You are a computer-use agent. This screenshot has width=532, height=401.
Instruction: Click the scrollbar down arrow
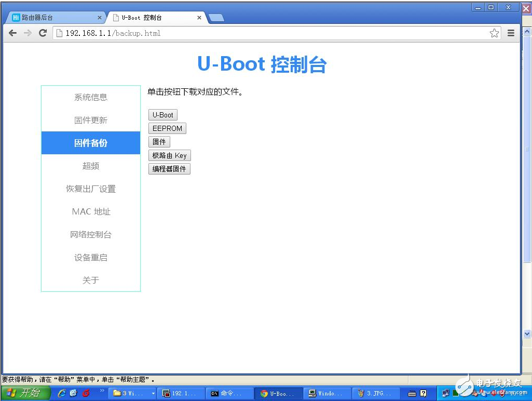[527, 334]
